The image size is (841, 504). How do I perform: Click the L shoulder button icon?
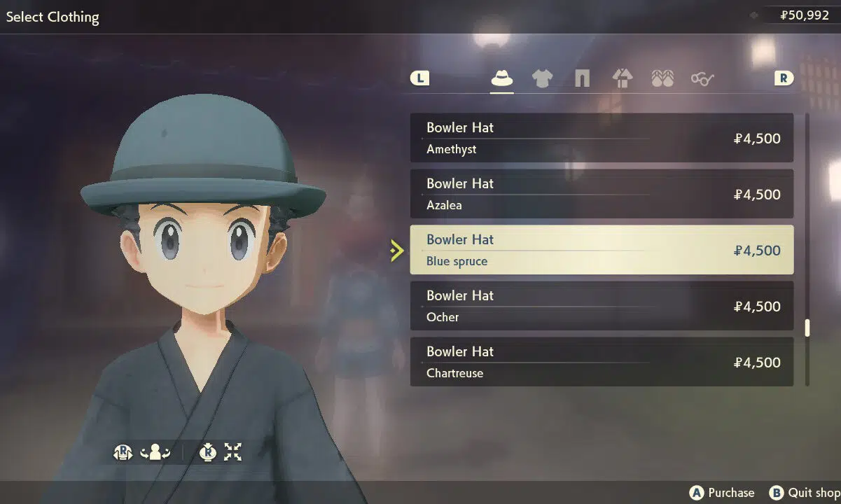pyautogui.click(x=419, y=78)
